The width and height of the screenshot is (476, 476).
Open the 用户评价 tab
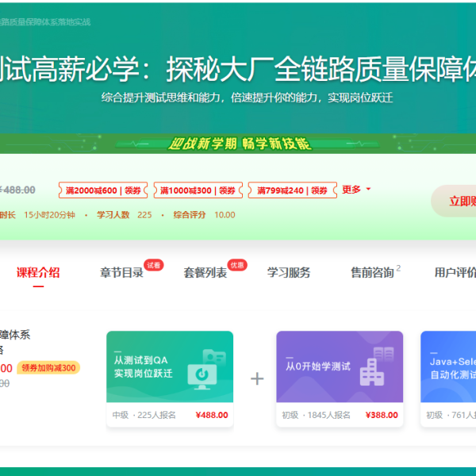coord(455,273)
